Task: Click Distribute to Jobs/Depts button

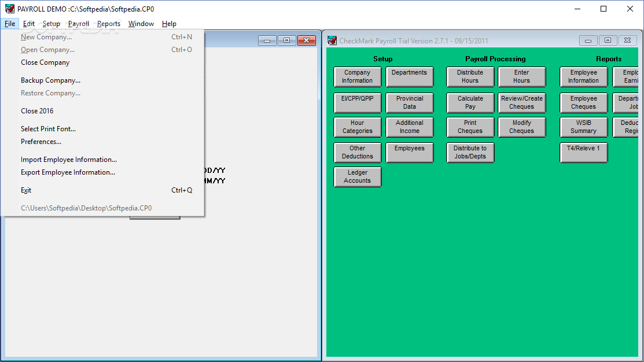Action: [470, 152]
